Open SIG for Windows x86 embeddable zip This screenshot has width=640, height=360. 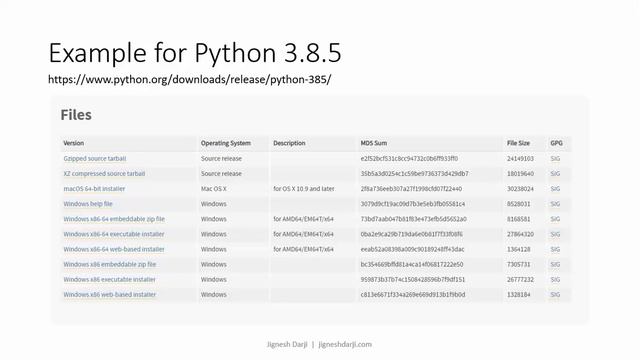[x=555, y=264]
